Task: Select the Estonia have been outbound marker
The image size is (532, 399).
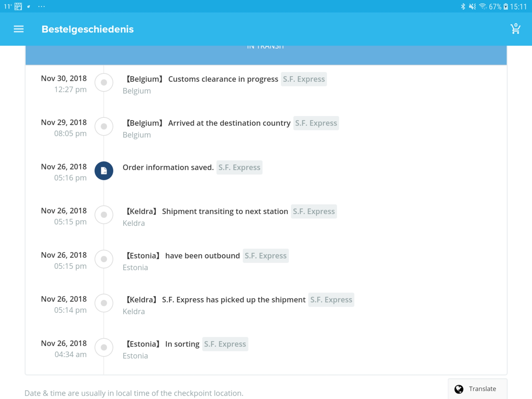Action: (104, 259)
